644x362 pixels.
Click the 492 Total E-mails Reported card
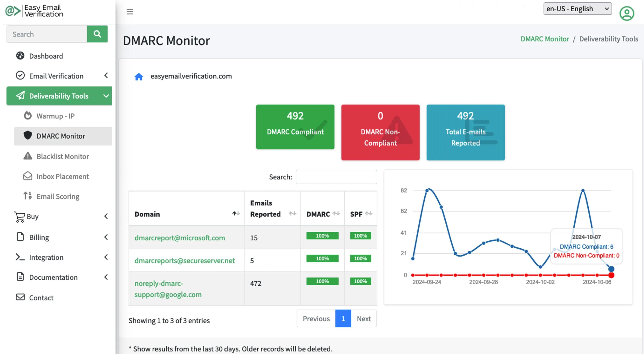tap(465, 132)
